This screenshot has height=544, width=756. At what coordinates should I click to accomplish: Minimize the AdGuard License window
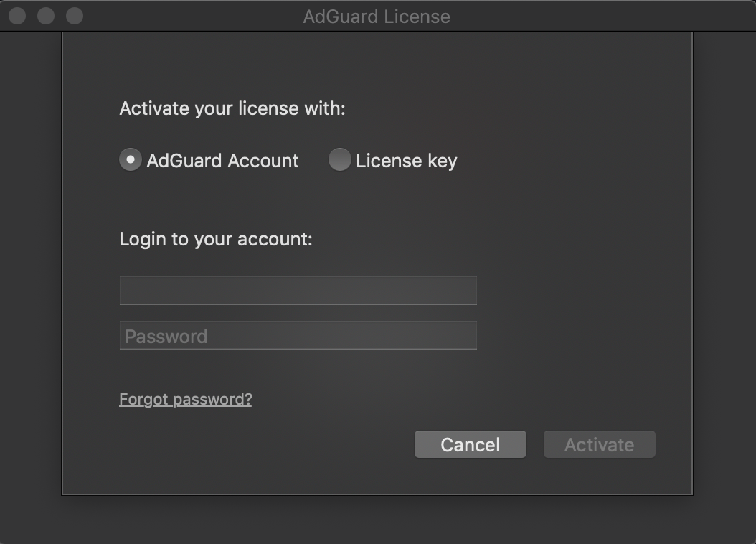tap(46, 15)
